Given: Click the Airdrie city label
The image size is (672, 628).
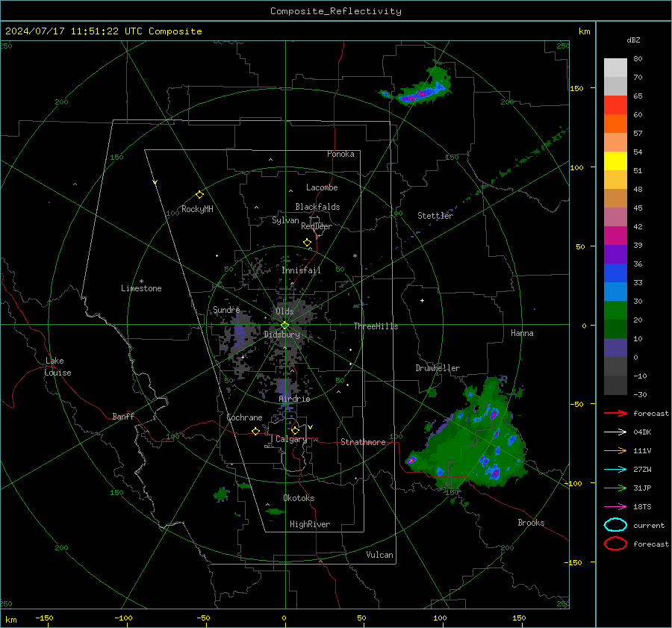Looking at the screenshot, I should click(294, 399).
